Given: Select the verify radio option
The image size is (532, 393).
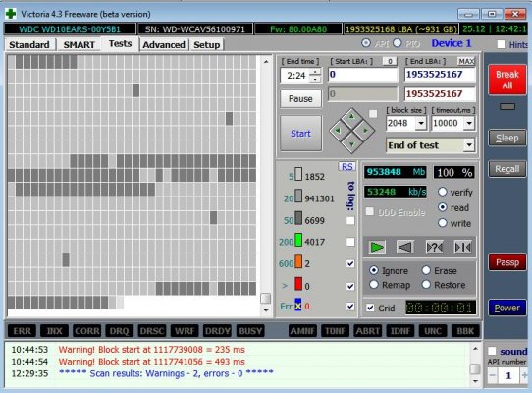Looking at the screenshot, I should point(442,192).
